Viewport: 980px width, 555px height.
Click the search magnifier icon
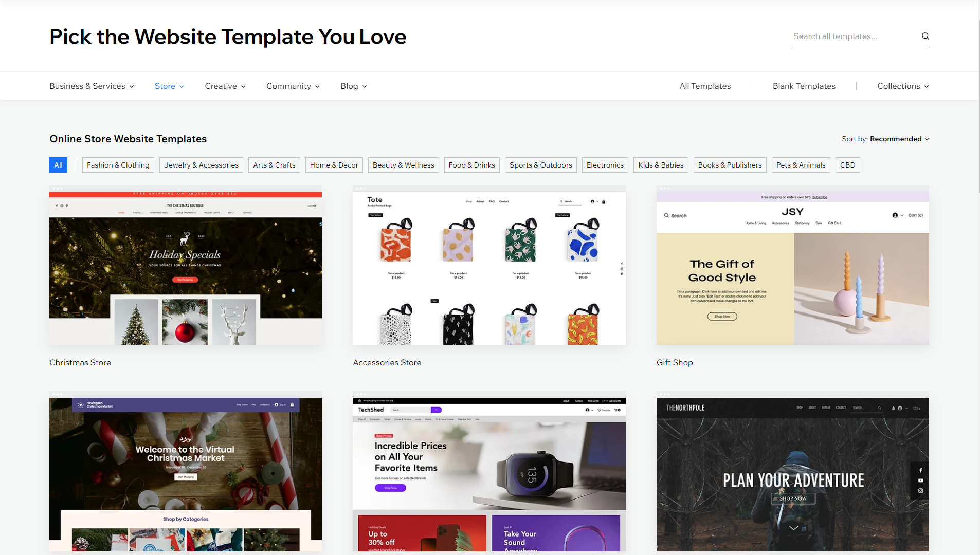click(925, 36)
